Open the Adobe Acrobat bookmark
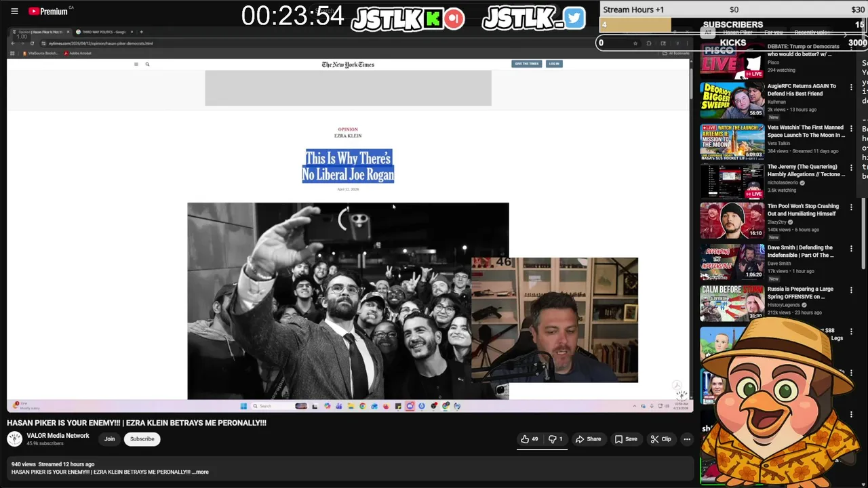 click(x=78, y=53)
